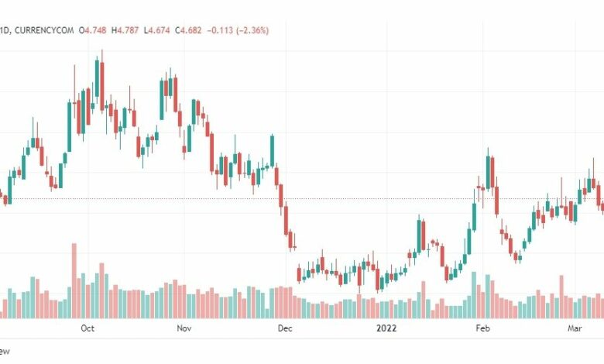Click the CURRENCYCOM source label in legend

tap(44, 30)
